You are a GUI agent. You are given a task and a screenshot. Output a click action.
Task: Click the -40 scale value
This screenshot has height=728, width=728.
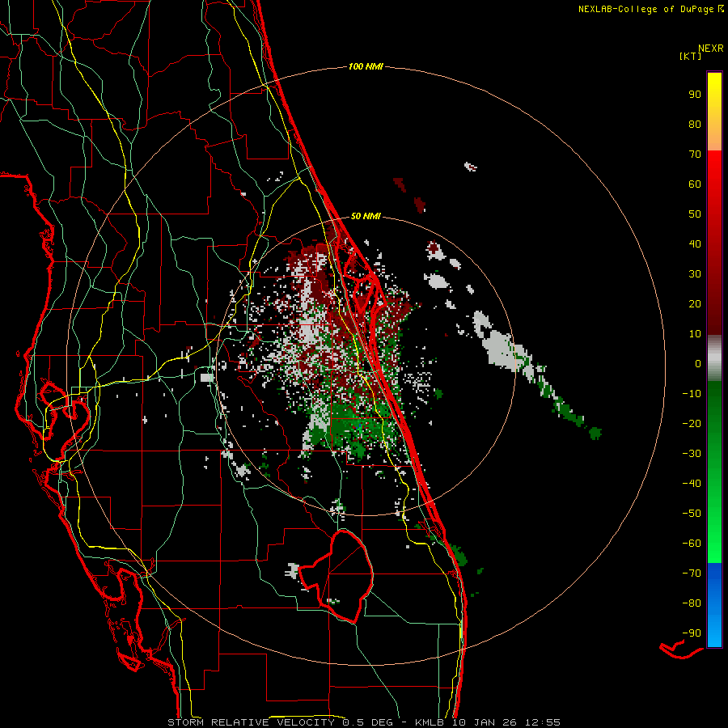[692, 484]
